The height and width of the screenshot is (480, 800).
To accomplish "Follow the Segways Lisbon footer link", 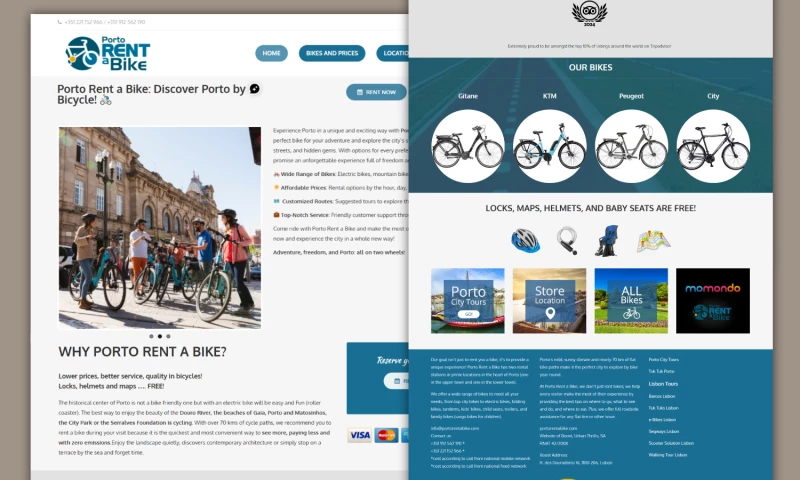I will (x=664, y=431).
